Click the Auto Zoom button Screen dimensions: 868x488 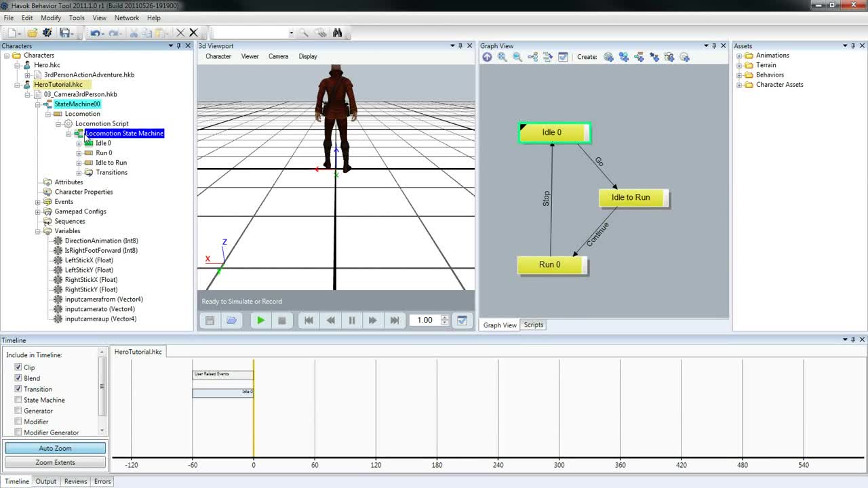(55, 448)
